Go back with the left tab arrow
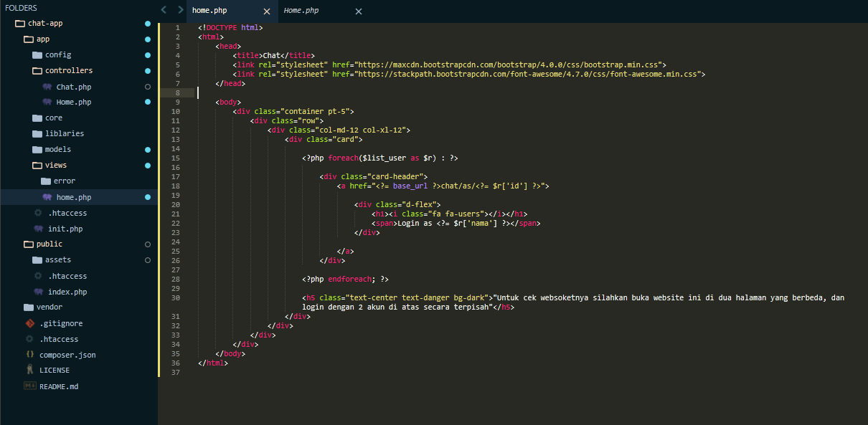 click(x=164, y=10)
